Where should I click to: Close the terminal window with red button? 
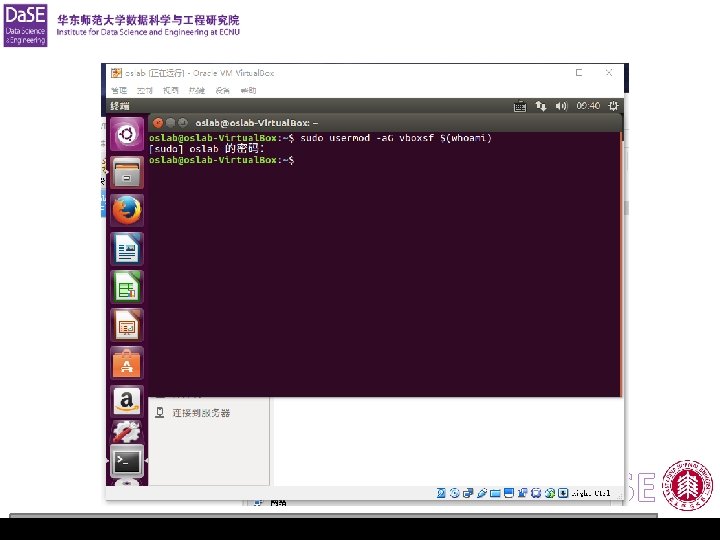point(158,123)
